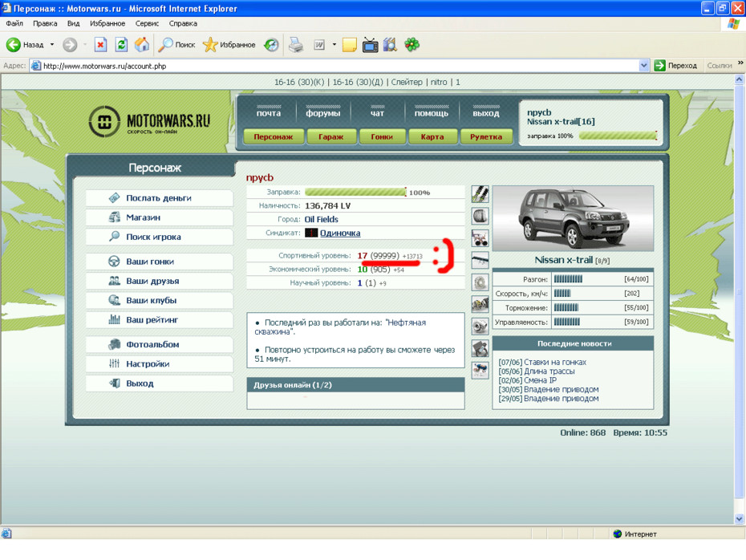746x560 pixels.
Task: Select the engine part icon
Action: tap(480, 304)
